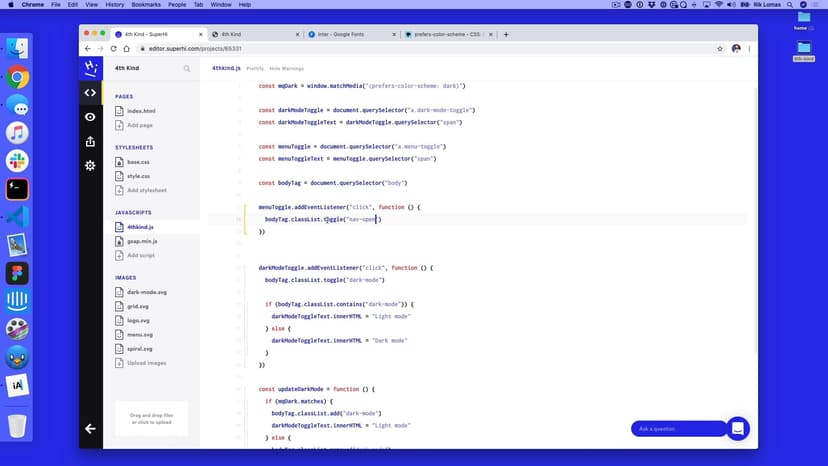Click Add page in Pages section
Screen dimensions: 828x466
click(x=140, y=125)
